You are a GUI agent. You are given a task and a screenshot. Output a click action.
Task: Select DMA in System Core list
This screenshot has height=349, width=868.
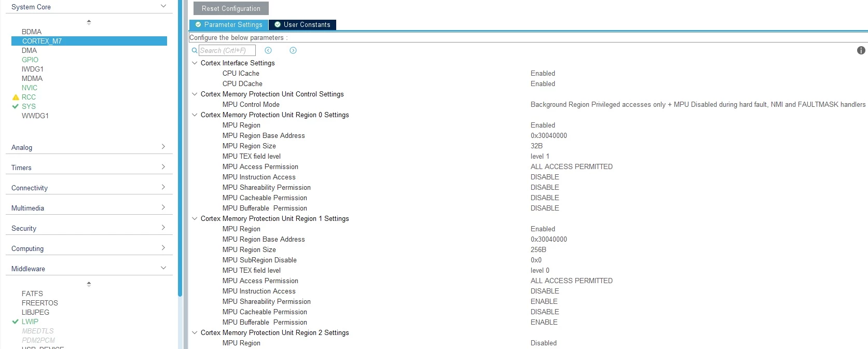tap(29, 50)
